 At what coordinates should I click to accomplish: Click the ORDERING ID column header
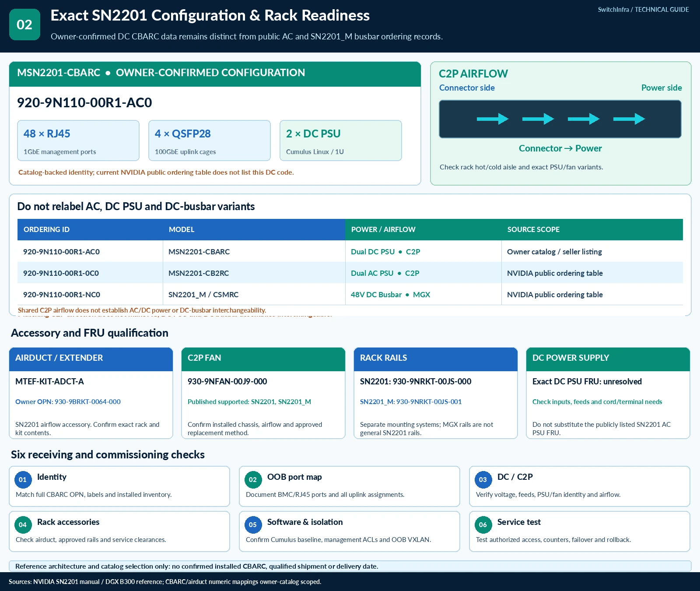point(90,229)
